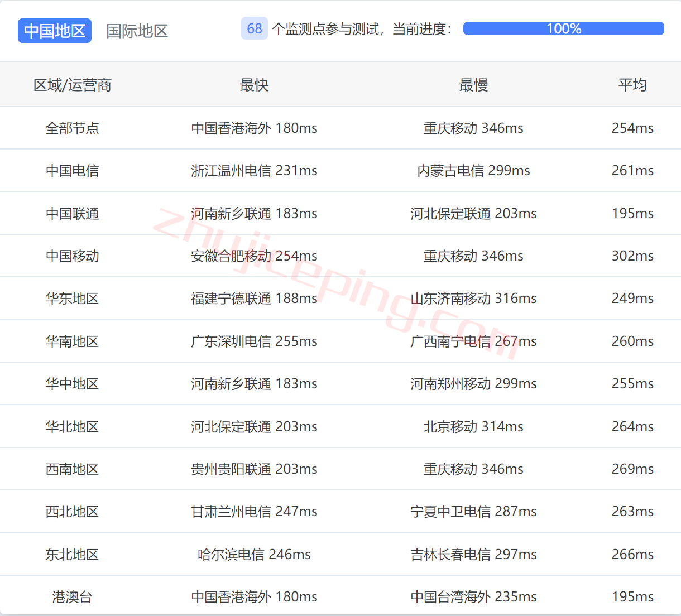This screenshot has height=616, width=681.
Task: Click the 261ms average for 中国电信
Action: 632,171
